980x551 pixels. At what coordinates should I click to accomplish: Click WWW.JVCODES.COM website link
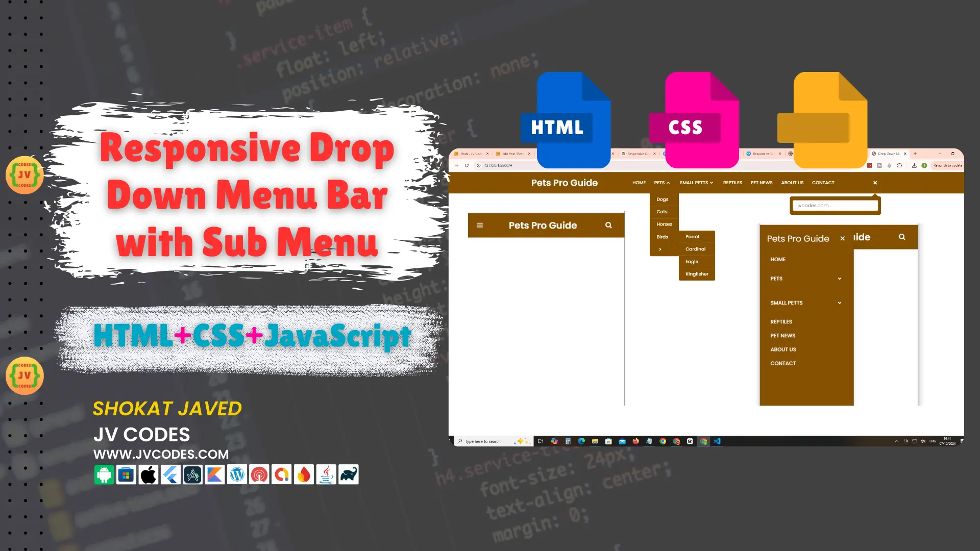click(x=161, y=454)
